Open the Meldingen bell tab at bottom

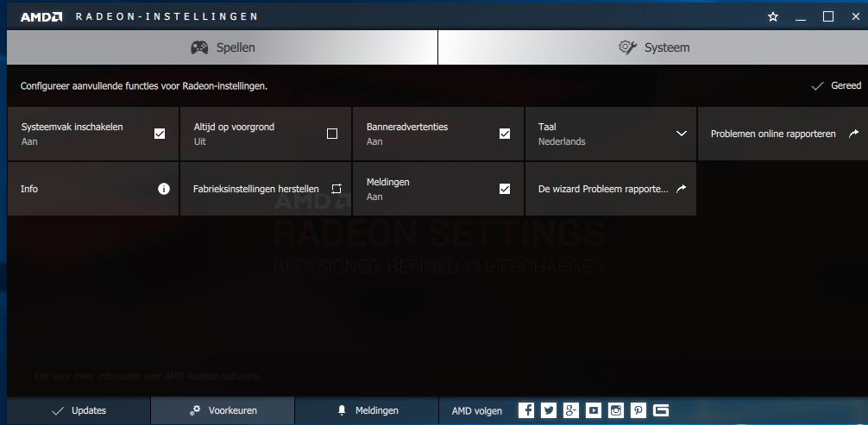click(367, 410)
